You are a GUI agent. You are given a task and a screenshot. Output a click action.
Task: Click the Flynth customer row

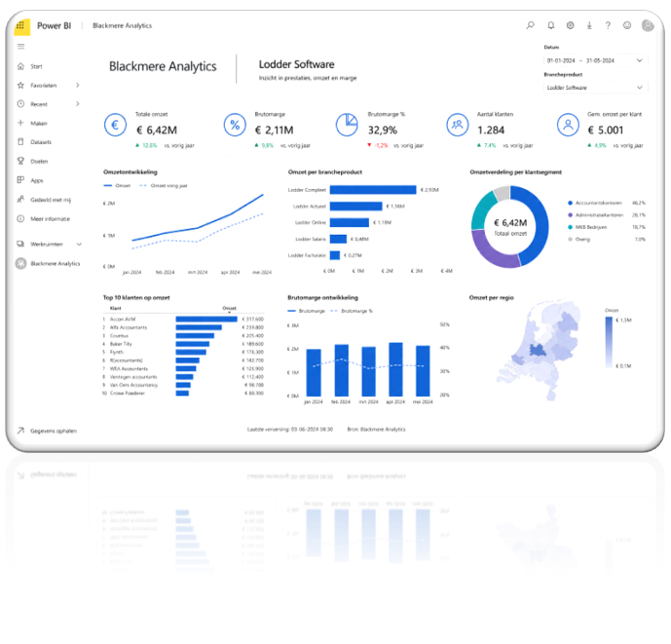click(183, 352)
